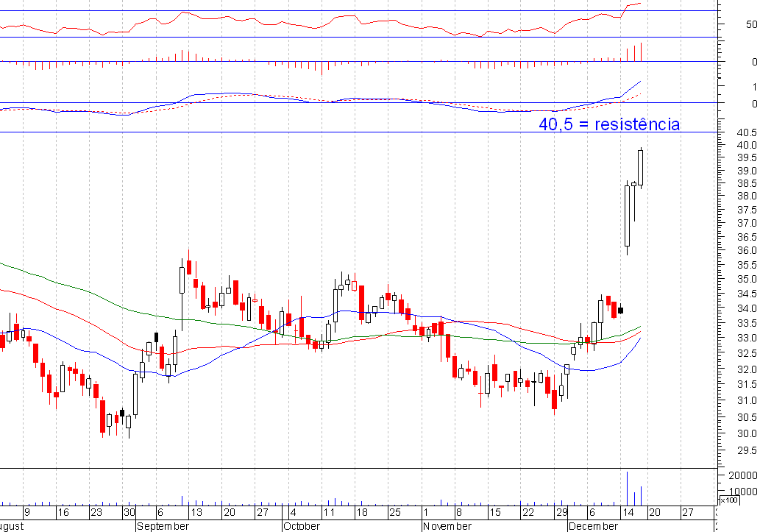This screenshot has height=532, width=760.
Task: Select the date label 15 in November
Action: coord(494,513)
